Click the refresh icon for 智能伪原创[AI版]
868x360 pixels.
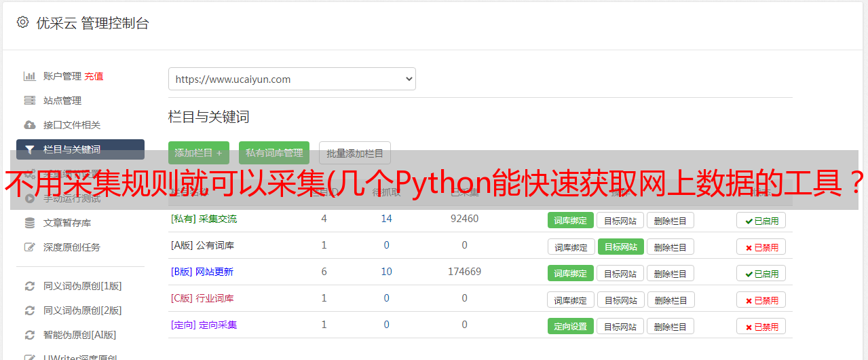(x=30, y=335)
